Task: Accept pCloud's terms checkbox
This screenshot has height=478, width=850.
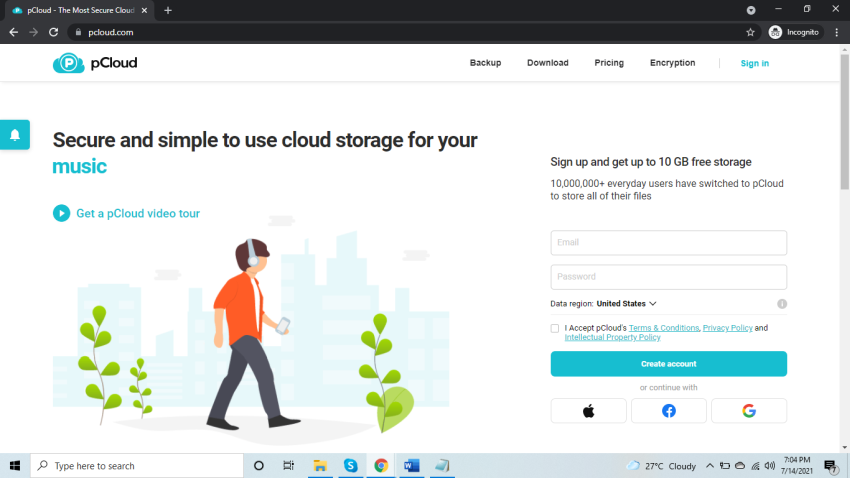Action: click(555, 328)
